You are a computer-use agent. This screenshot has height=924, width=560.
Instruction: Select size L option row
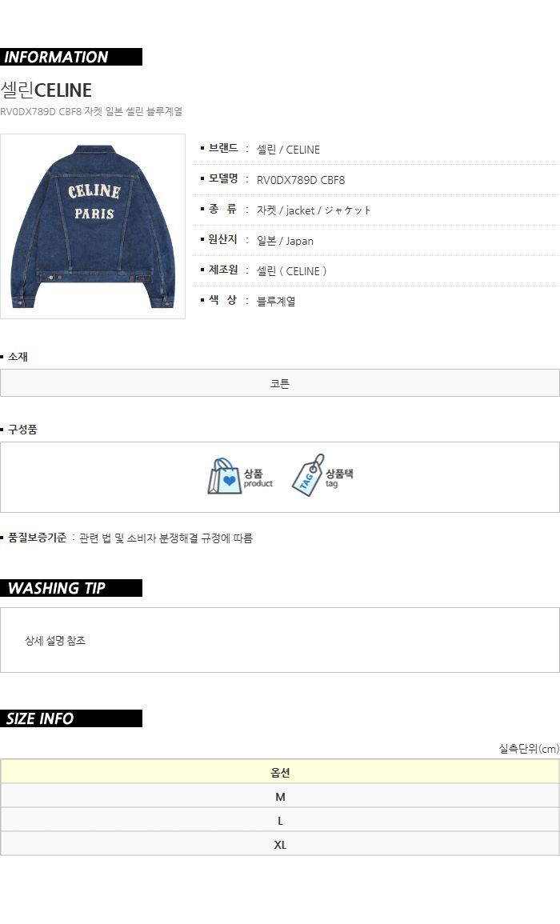[x=280, y=821]
